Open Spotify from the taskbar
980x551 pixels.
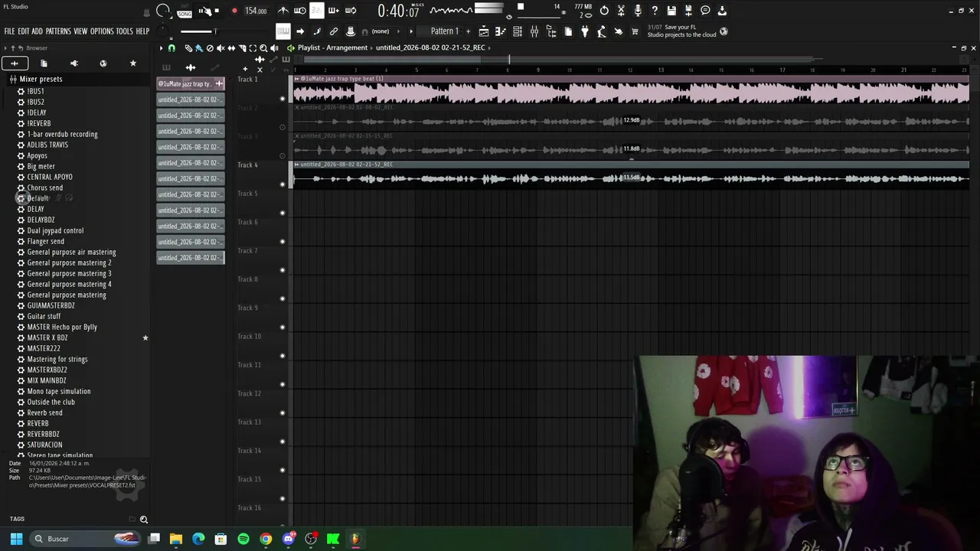tap(243, 539)
